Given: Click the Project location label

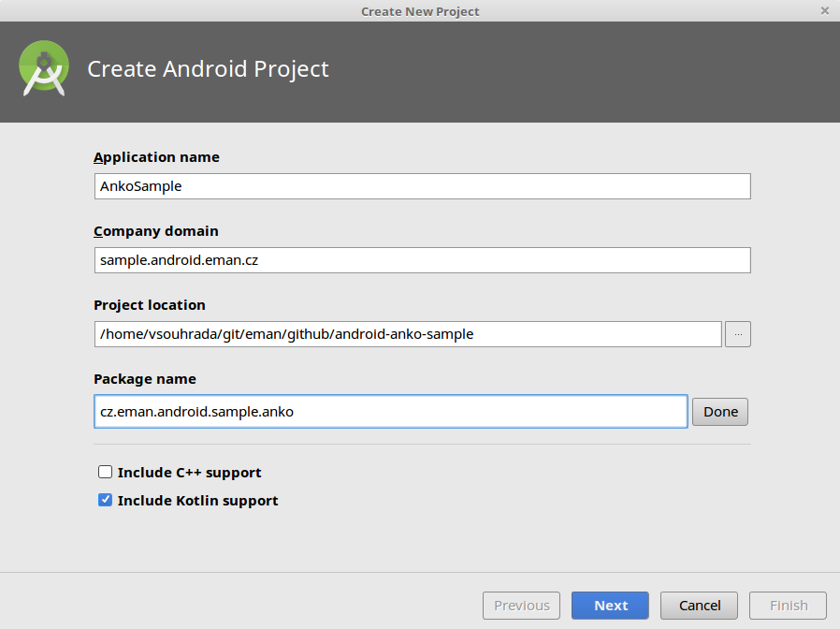Looking at the screenshot, I should tap(150, 305).
